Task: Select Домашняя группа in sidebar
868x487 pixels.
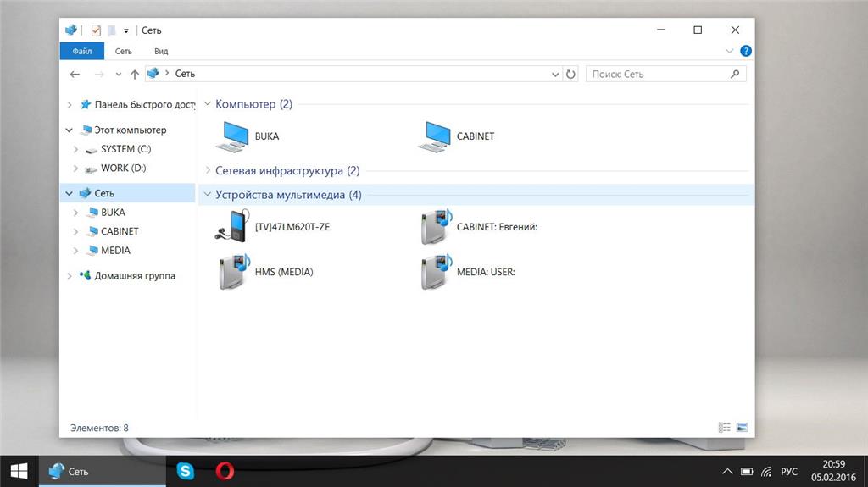Action: [127, 275]
